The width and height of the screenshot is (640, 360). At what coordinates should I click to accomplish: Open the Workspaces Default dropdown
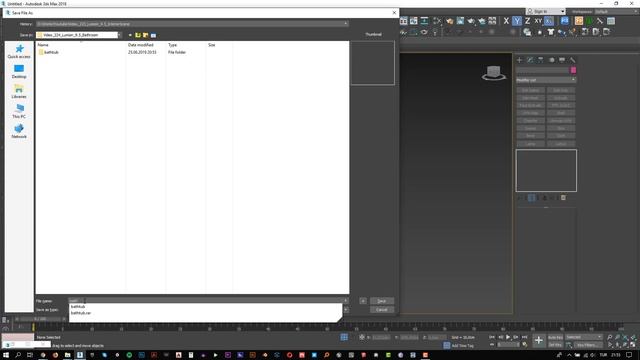coord(617,11)
